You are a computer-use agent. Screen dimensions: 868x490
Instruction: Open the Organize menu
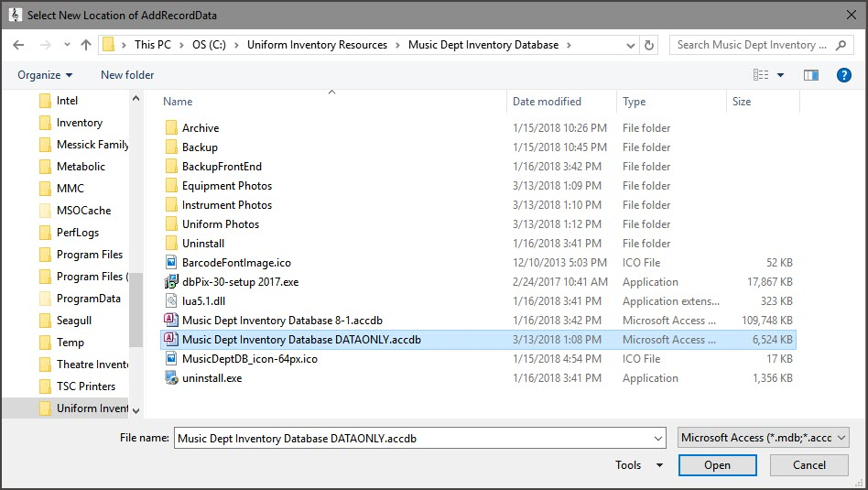point(44,75)
